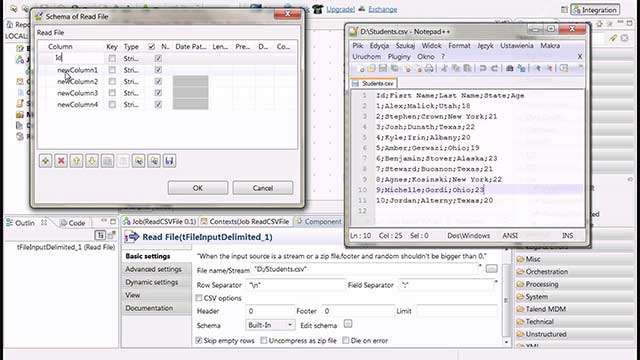640x360 pixels.
Task: Click the Cancel button in schema dialog
Action: (263, 188)
